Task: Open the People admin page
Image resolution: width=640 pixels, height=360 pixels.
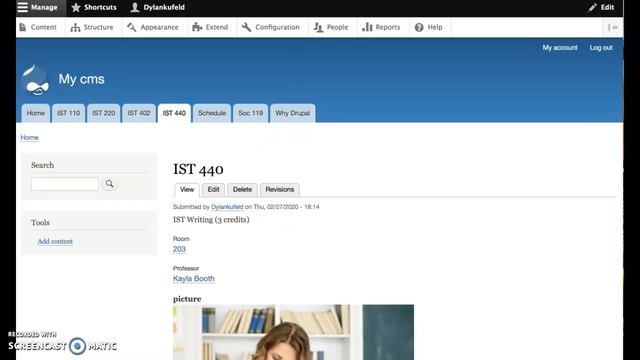Action: (x=331, y=27)
